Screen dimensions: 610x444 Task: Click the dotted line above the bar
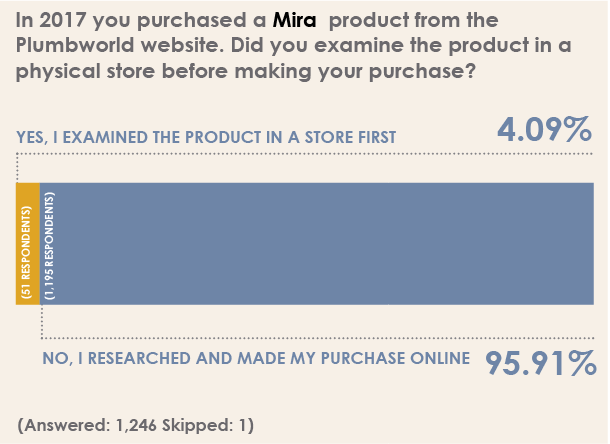point(305,154)
